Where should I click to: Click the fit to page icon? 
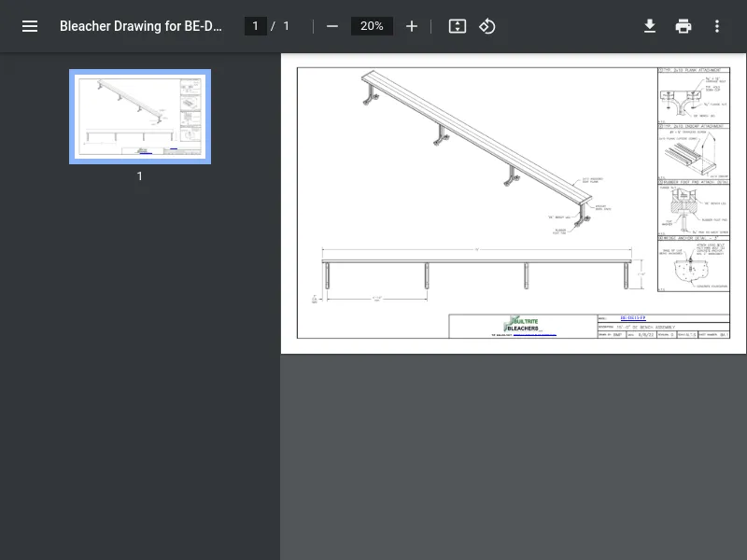[458, 26]
